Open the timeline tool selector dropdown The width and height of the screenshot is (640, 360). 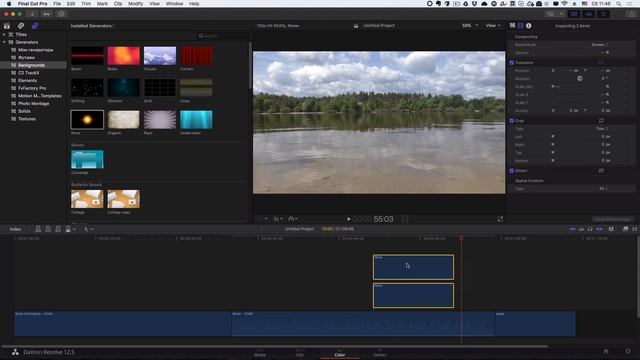coord(89,229)
